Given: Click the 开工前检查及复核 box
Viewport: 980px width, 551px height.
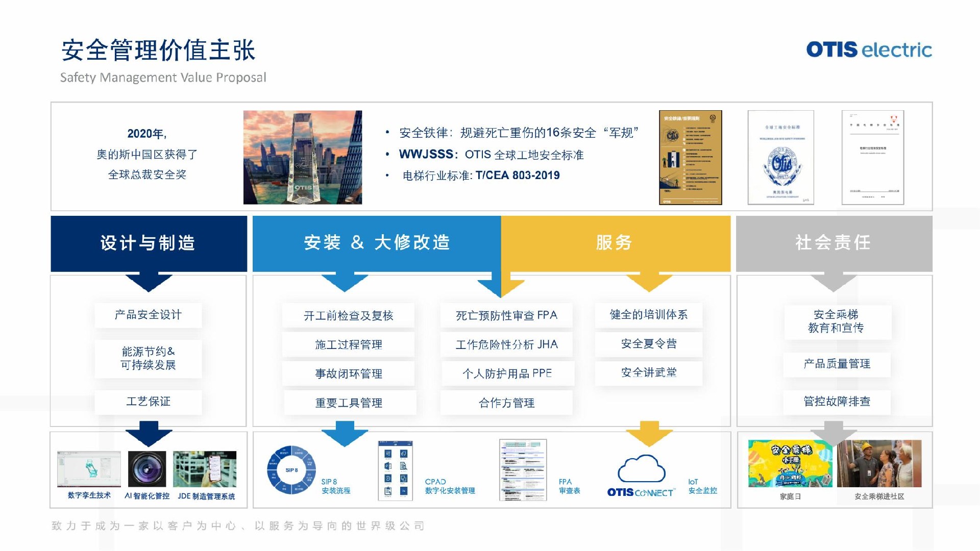Looking at the screenshot, I should click(x=348, y=315).
